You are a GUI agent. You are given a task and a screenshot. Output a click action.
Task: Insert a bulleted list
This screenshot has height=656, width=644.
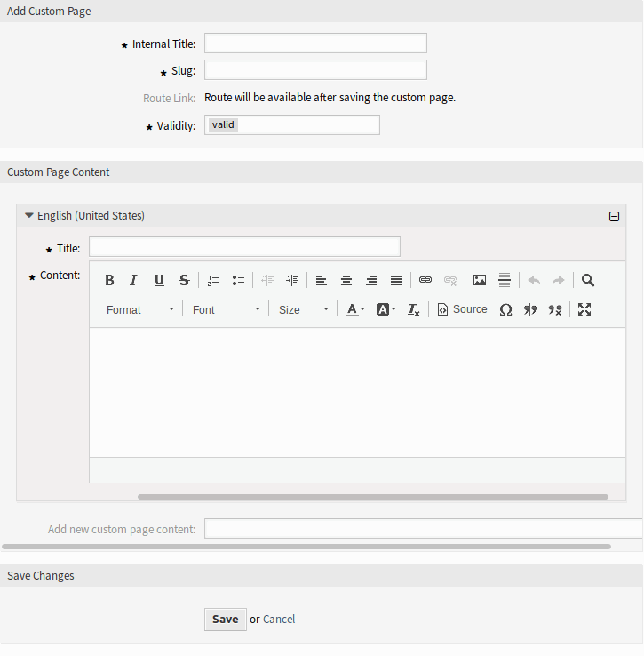[x=238, y=280]
